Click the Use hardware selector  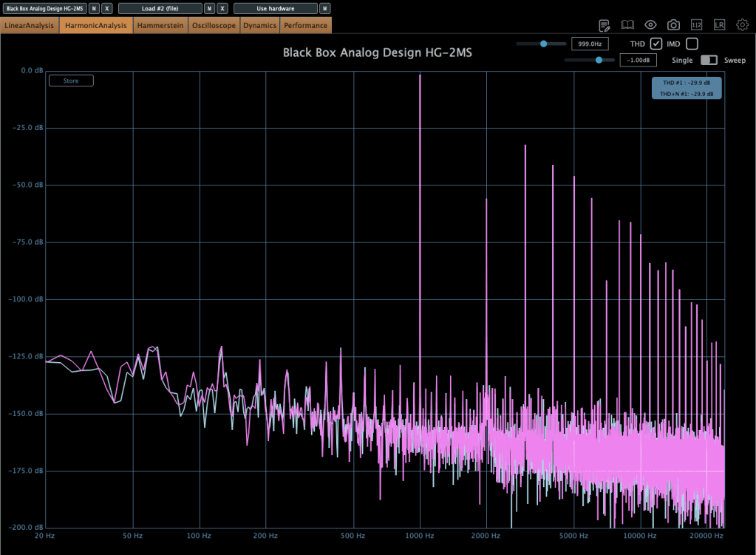click(x=275, y=8)
